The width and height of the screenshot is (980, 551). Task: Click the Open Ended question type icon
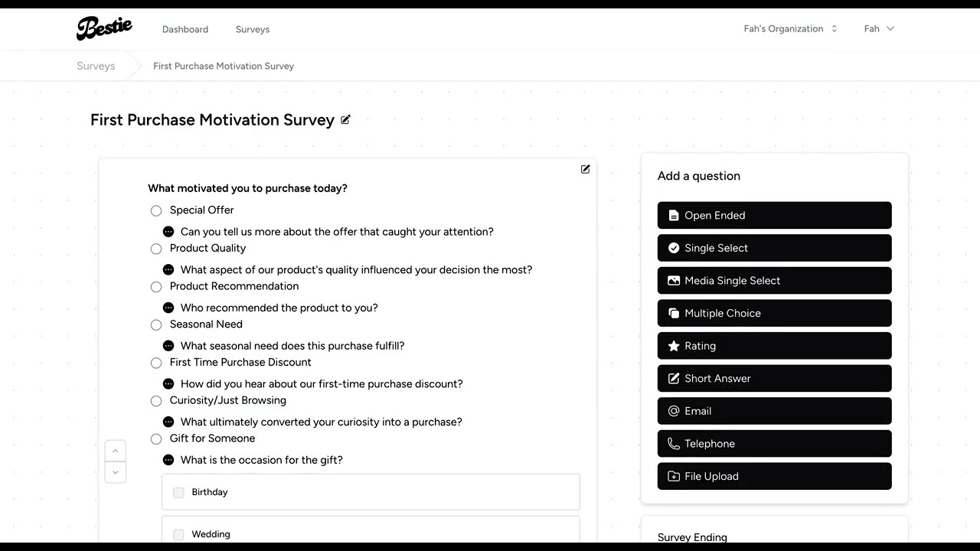click(674, 215)
